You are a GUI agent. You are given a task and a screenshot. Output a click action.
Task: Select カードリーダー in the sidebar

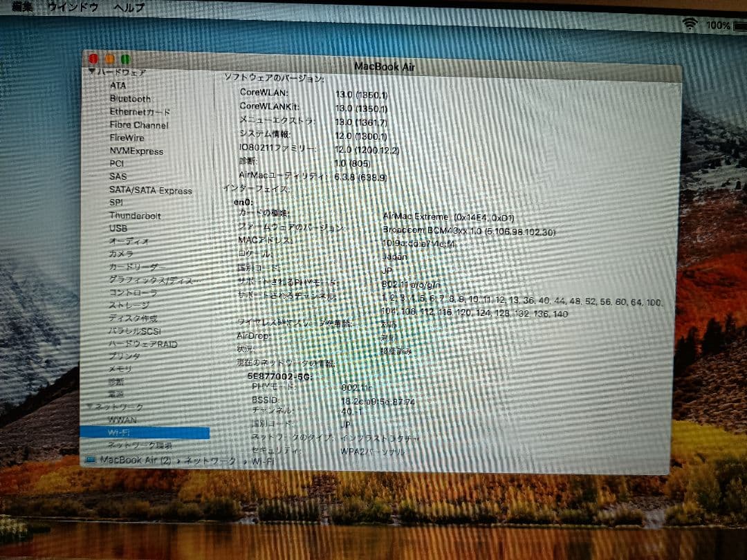(137, 267)
